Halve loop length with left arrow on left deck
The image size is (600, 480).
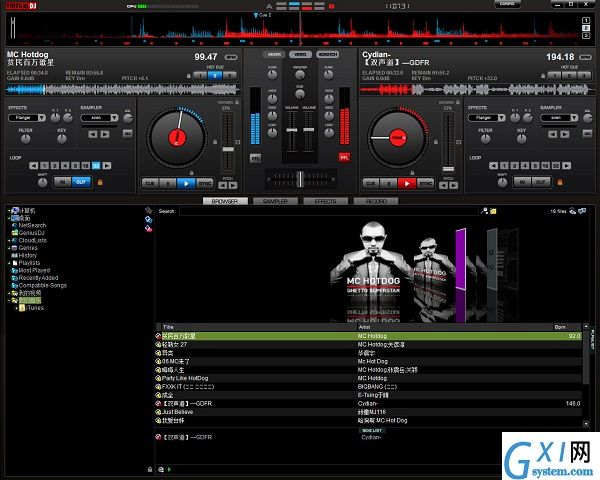coord(34,166)
